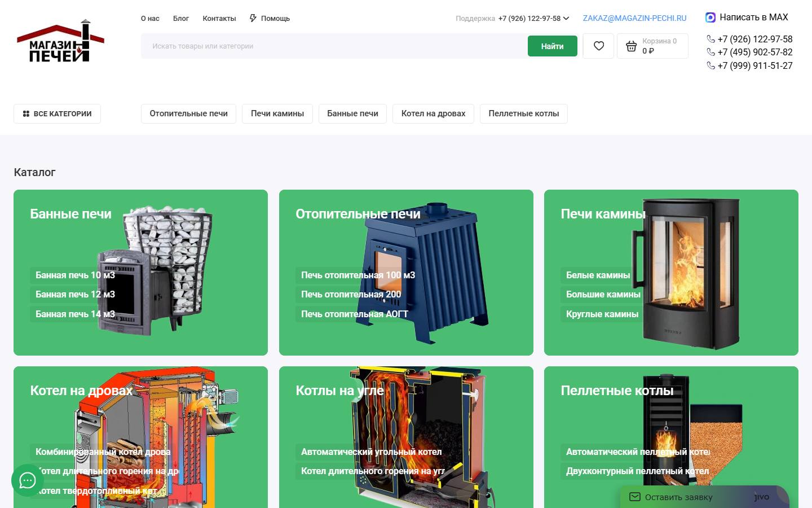Screen dimensions: 812x508
Task: Click phone icon beside +7 (495) 902-57-82
Action: pos(710,52)
